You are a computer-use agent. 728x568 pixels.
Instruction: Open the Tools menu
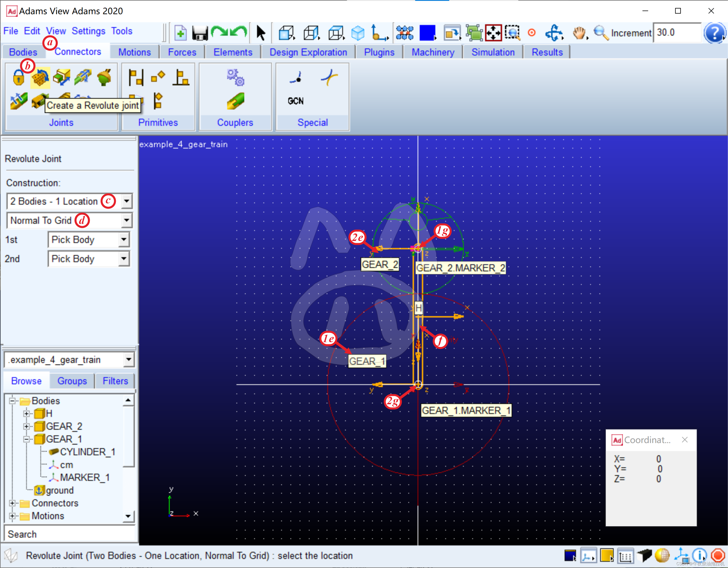click(x=122, y=31)
